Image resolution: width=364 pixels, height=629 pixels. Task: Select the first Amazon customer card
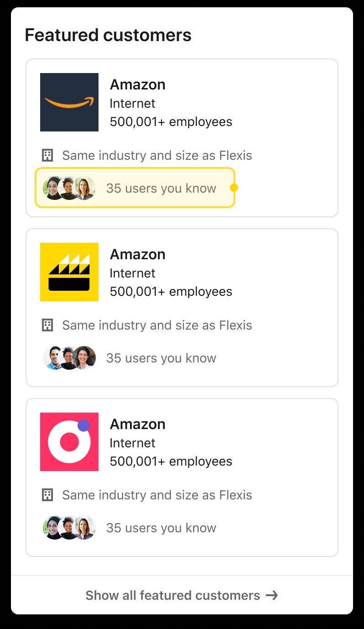pyautogui.click(x=182, y=137)
